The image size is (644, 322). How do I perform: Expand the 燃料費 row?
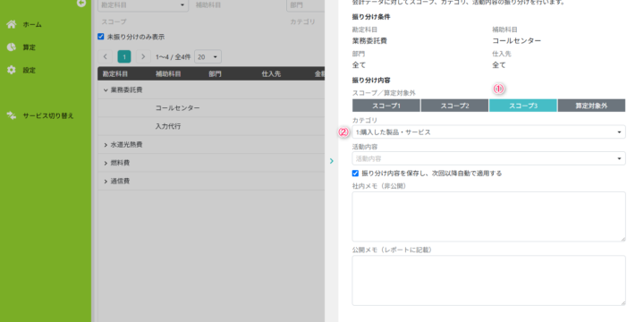tap(106, 163)
